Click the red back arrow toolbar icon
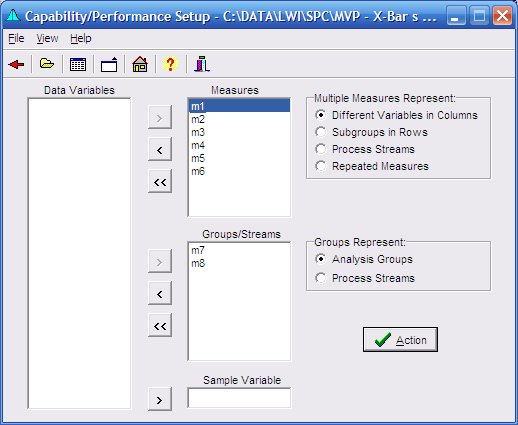Viewport: 518px width, 425px height. (16, 64)
